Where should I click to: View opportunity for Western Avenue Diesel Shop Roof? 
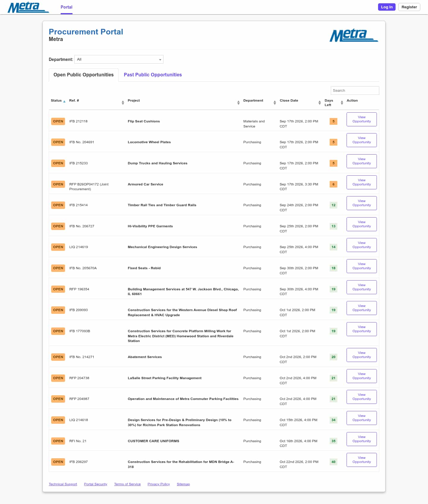point(362,308)
